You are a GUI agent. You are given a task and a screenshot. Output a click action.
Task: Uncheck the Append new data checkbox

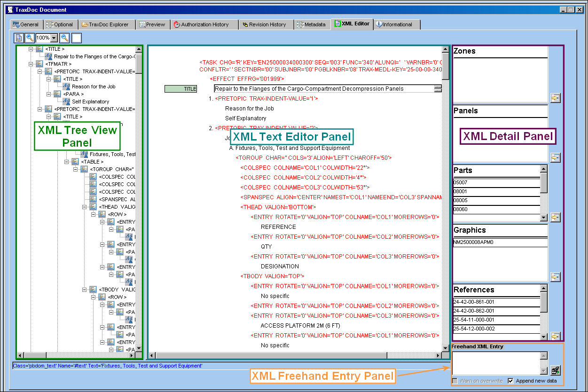pyautogui.click(x=511, y=381)
